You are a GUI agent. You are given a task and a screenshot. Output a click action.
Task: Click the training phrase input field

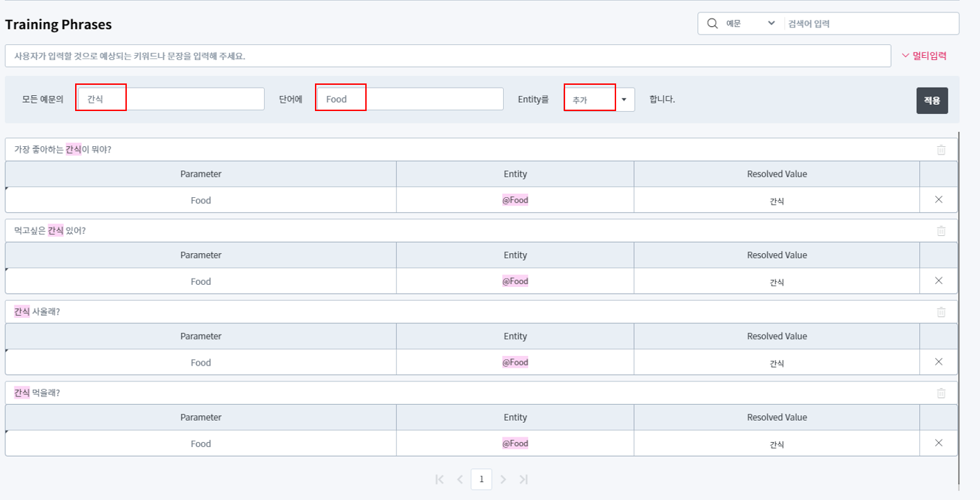(448, 56)
